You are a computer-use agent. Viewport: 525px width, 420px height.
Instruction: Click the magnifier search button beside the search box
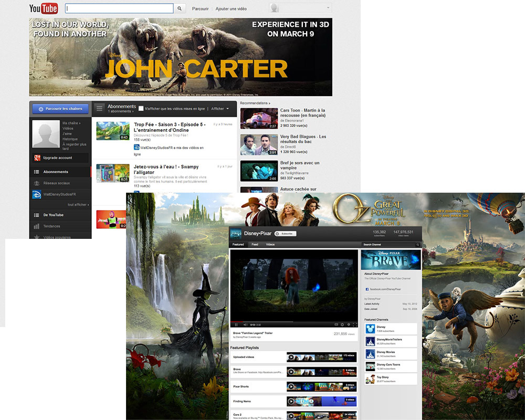pyautogui.click(x=180, y=8)
